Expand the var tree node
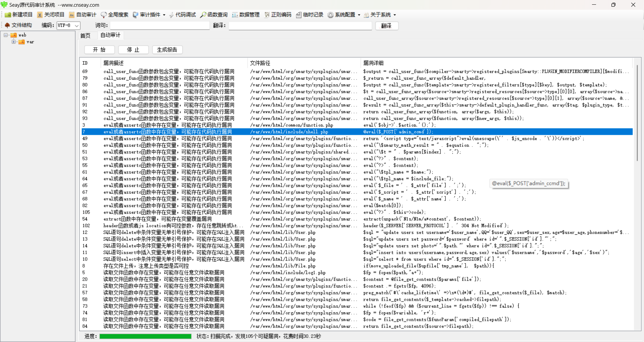644x342 pixels. (13, 42)
